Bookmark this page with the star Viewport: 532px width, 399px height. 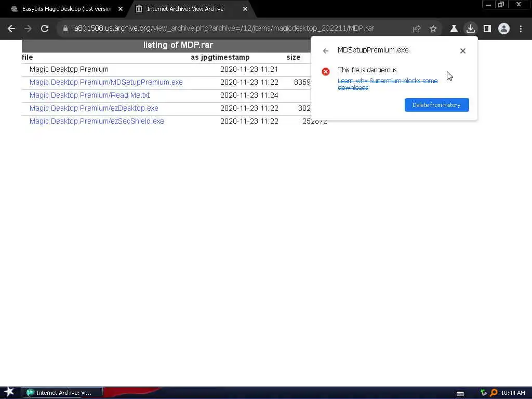point(433,29)
